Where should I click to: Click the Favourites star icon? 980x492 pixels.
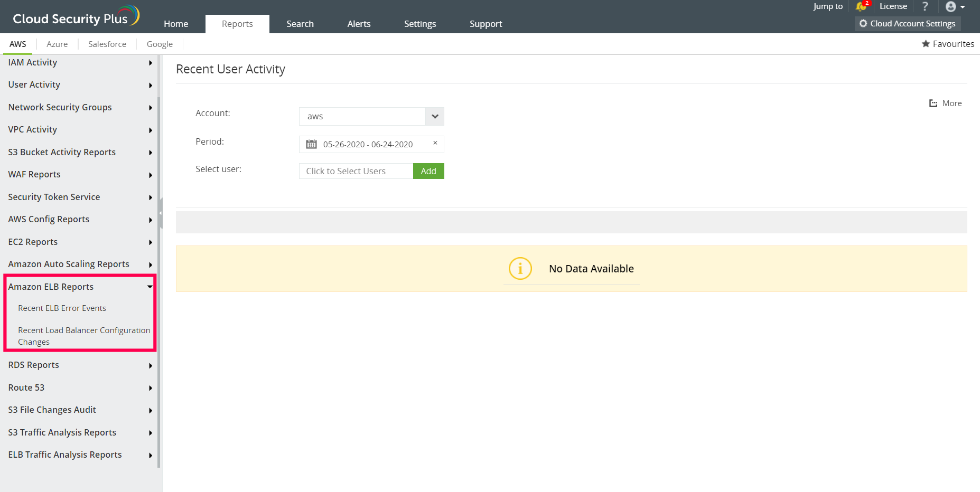pos(926,44)
